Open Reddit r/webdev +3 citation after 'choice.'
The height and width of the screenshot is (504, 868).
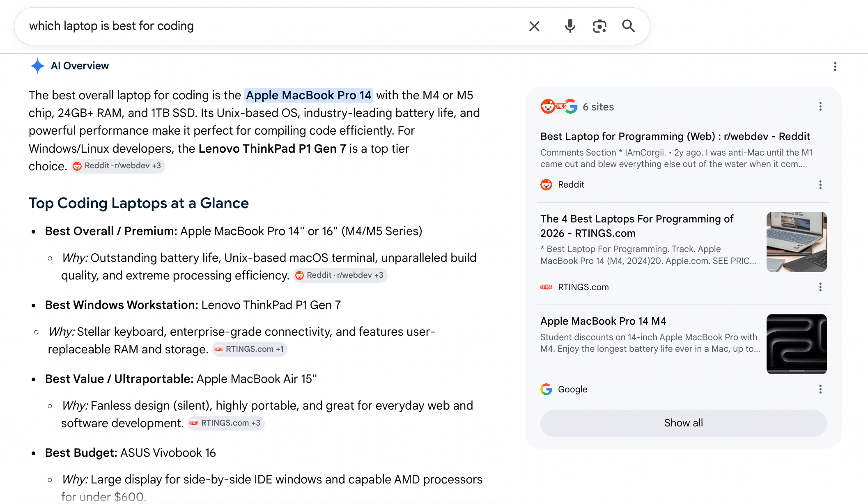click(118, 166)
